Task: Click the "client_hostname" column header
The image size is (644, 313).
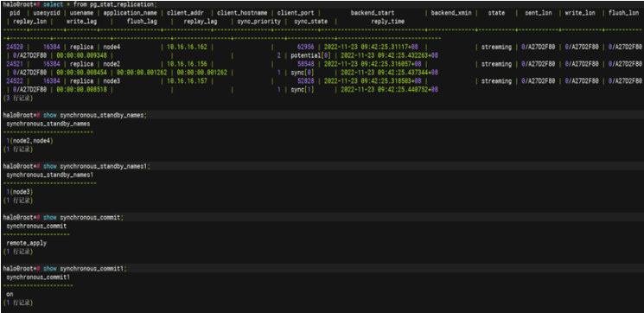Action: point(242,13)
